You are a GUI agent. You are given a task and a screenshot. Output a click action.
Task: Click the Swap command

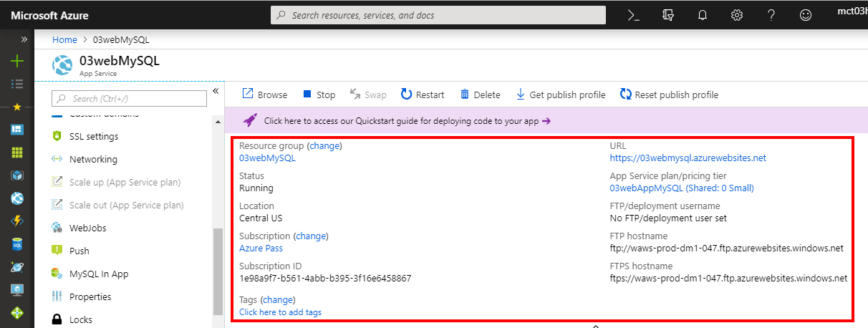click(x=368, y=95)
